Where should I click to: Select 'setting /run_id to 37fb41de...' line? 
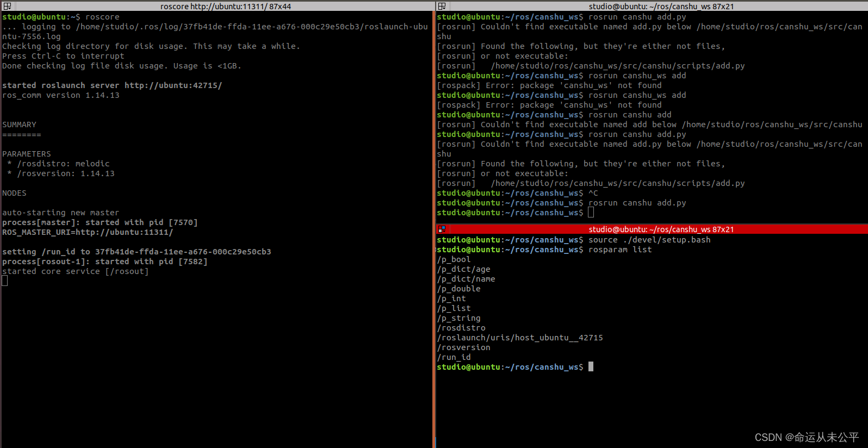tap(137, 252)
